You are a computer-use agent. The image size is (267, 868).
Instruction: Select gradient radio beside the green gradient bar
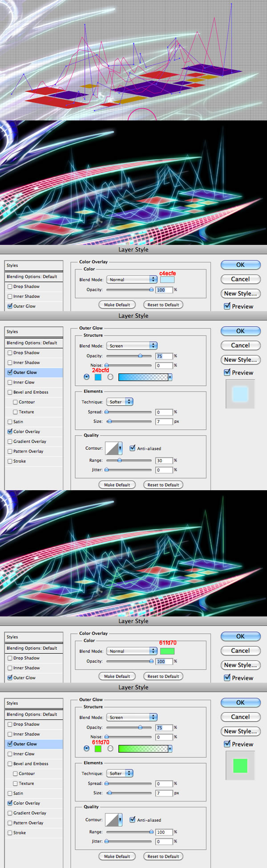[x=110, y=748]
